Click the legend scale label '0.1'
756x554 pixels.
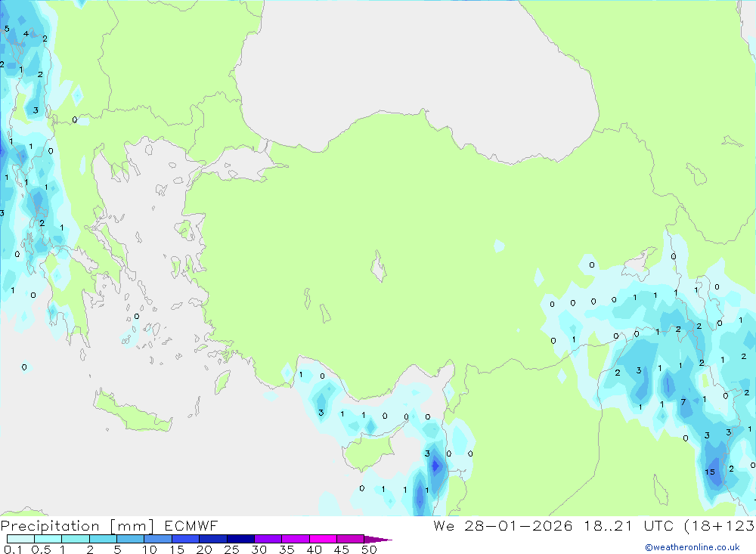click(x=13, y=549)
